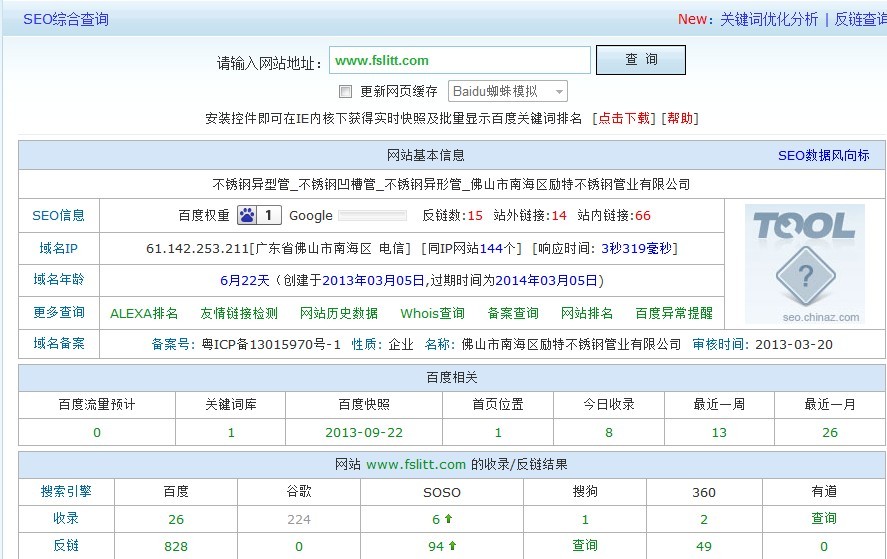Click the SEO信息 row label

[x=58, y=216]
